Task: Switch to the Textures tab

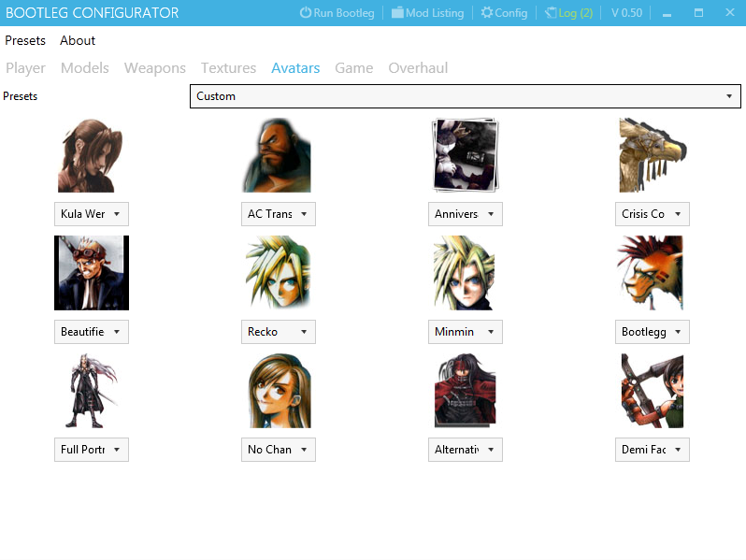Action: 228,68
